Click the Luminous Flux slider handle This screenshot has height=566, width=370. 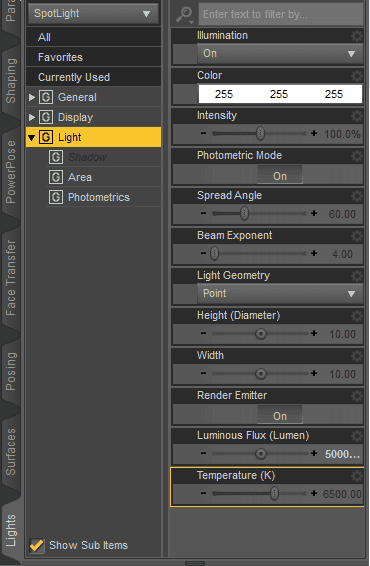[261, 453]
